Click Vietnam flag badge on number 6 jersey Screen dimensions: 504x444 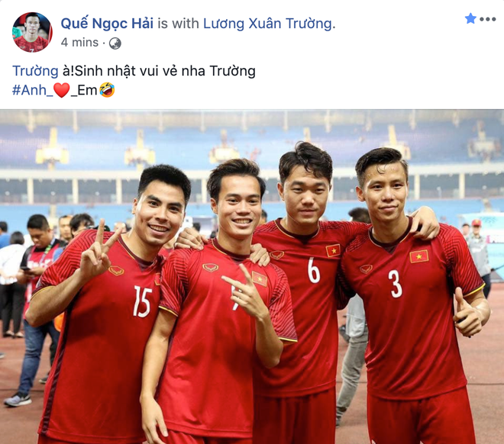click(333, 250)
